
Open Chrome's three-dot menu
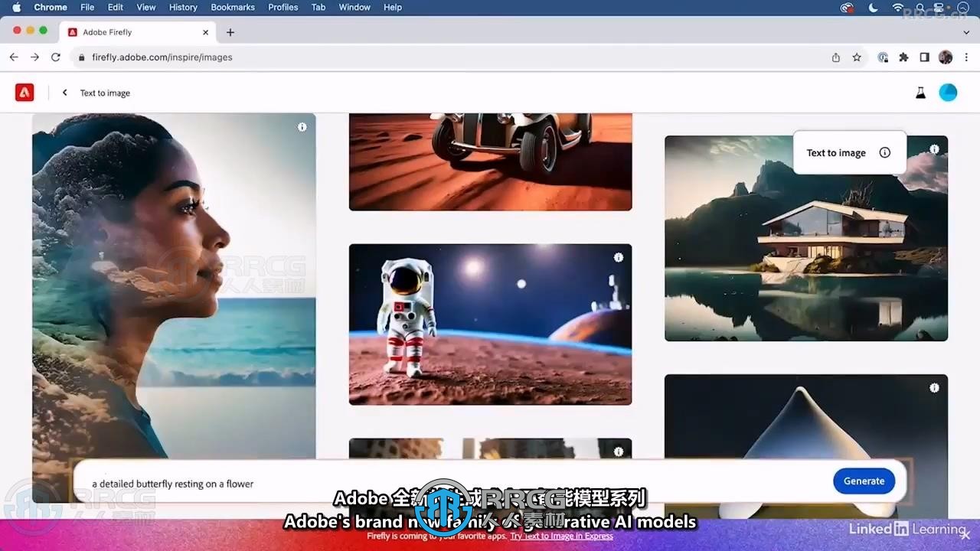coord(965,57)
